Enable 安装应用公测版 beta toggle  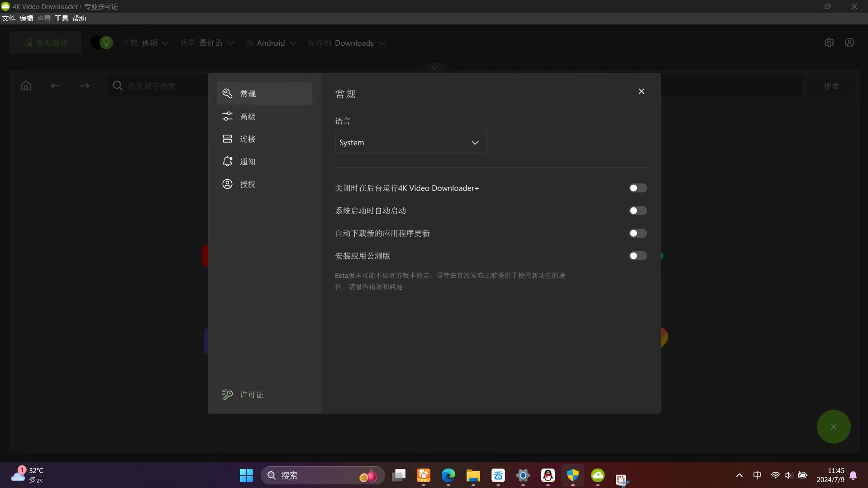(638, 256)
